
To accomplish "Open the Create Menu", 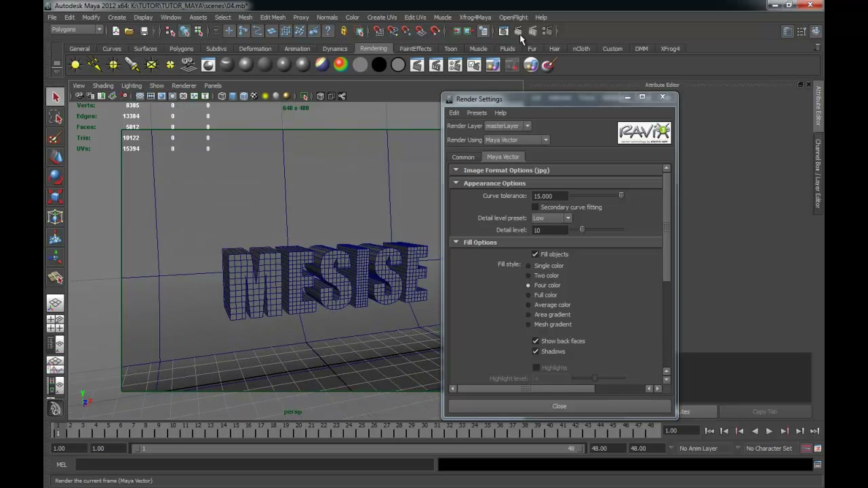I will tap(117, 18).
